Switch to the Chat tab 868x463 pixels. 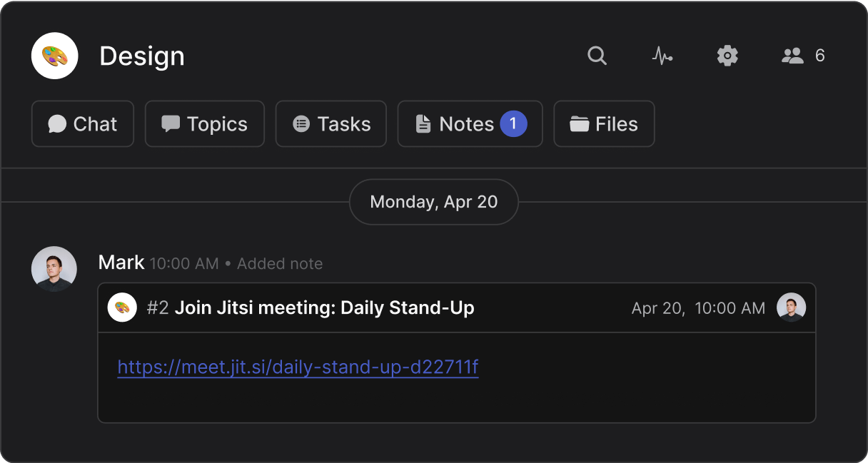[x=82, y=123]
